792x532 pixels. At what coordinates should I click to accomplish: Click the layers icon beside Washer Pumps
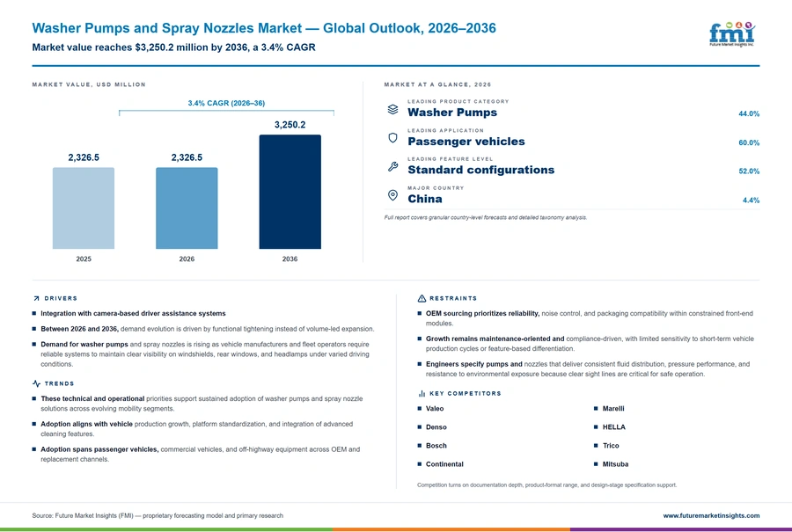click(x=392, y=110)
